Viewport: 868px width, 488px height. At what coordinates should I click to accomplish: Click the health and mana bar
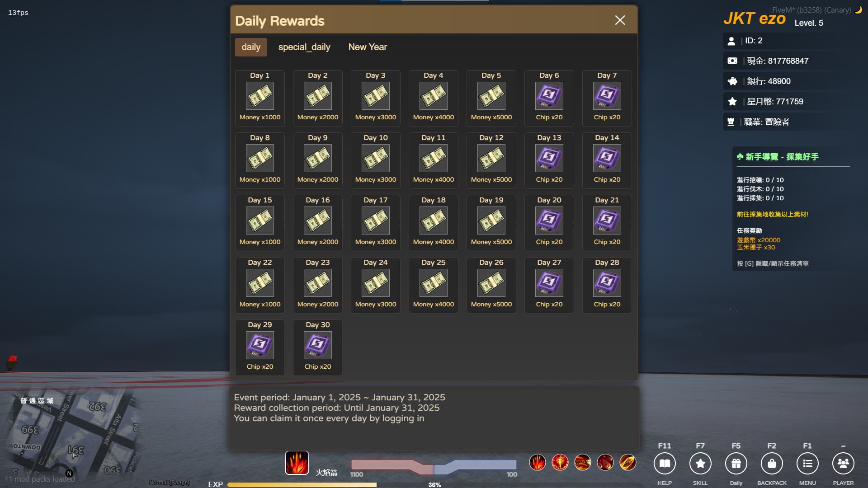[434, 467]
